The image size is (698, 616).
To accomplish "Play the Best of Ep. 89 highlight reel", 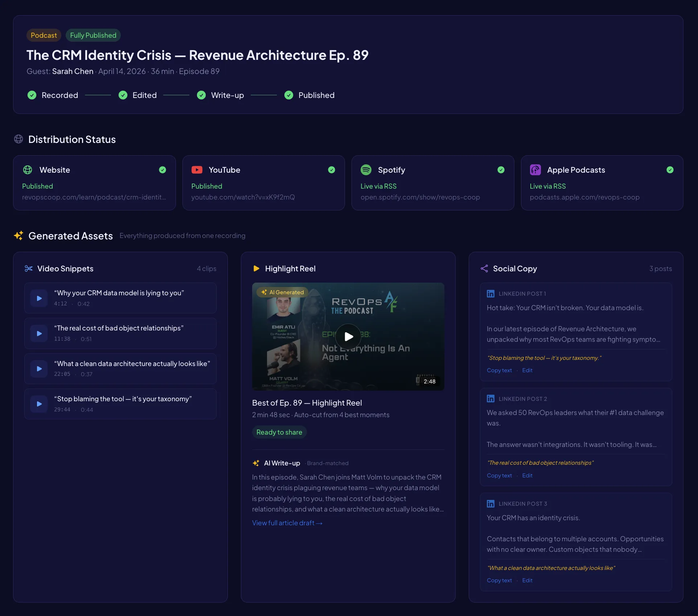I will point(348,336).
